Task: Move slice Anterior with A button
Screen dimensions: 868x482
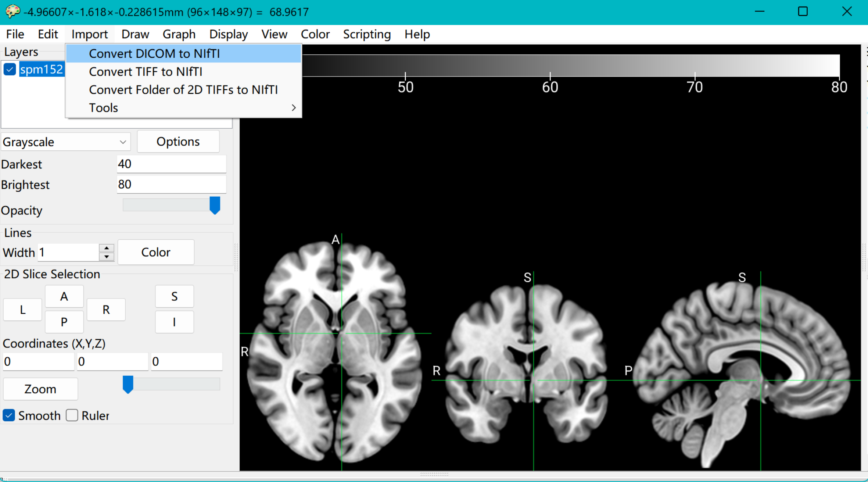Action: (x=64, y=296)
